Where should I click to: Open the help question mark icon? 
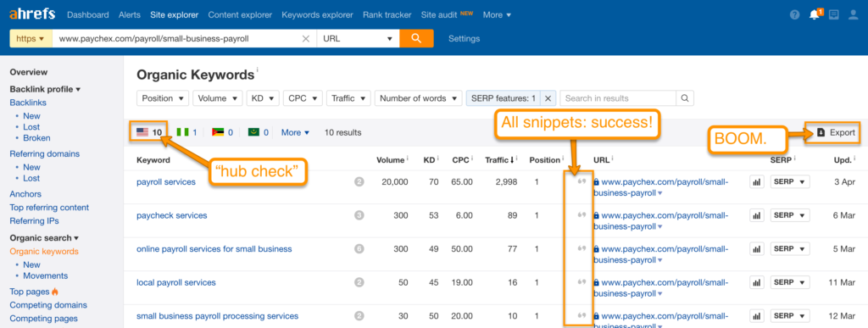pyautogui.click(x=795, y=15)
